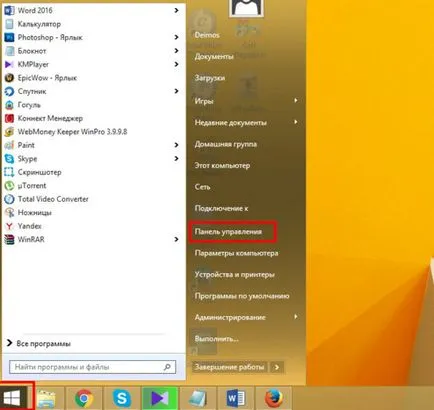The image size is (434, 410).
Task: Click the KMPlayer icon in program list
Action: coord(9,64)
